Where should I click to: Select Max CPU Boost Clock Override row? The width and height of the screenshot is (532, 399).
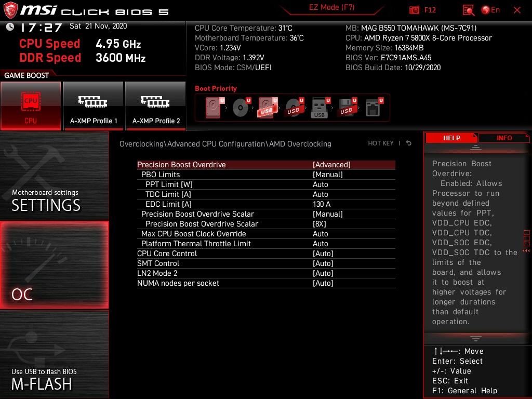pos(266,234)
